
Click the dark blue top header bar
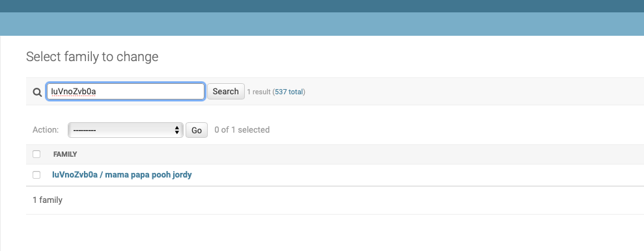(x=322, y=6)
